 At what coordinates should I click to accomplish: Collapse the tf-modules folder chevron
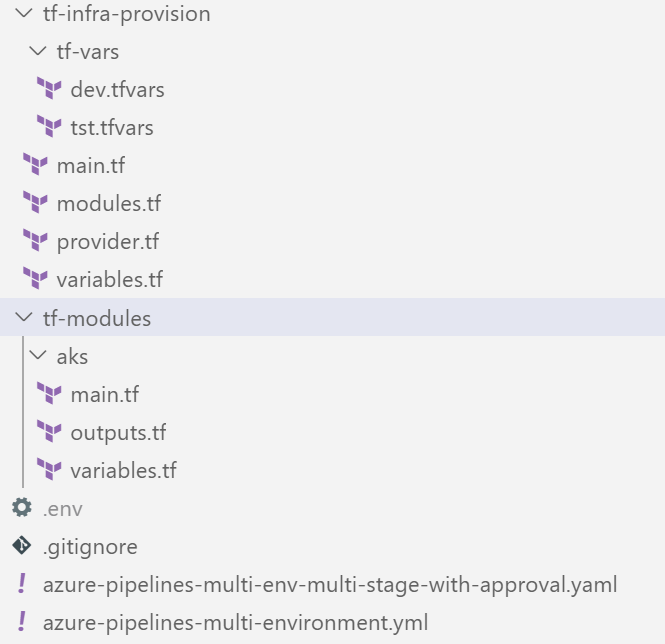24,317
